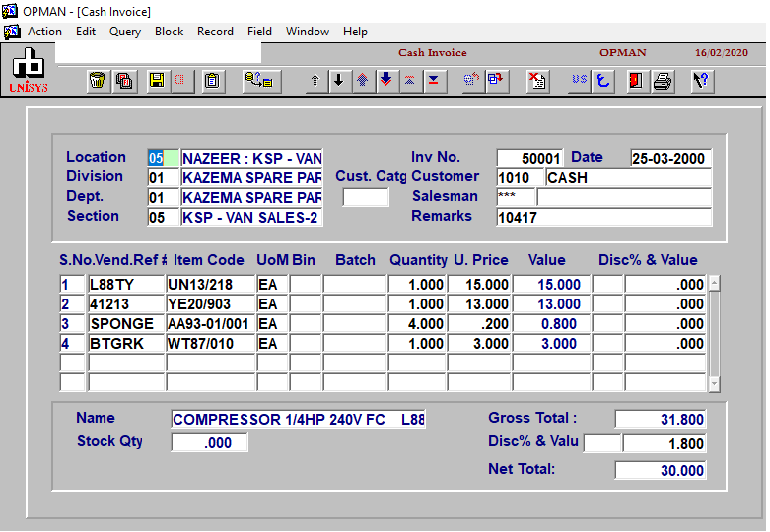Click the unit price 15.000 cell

tap(479, 284)
